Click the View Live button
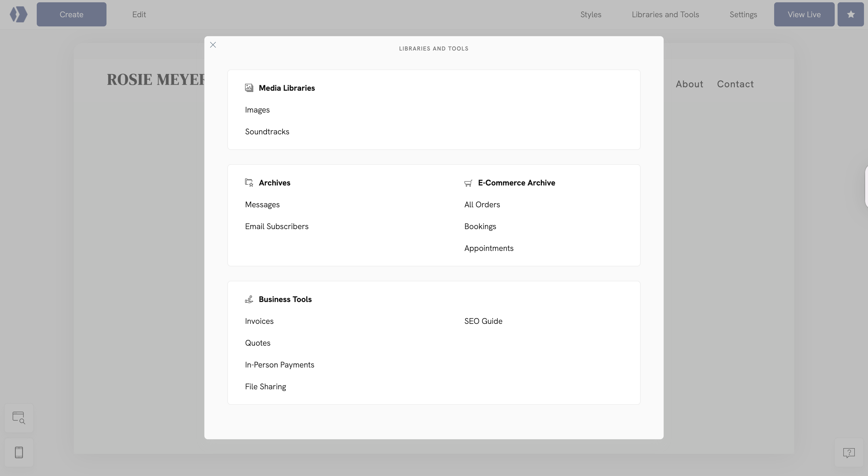This screenshot has height=476, width=868. coord(804,14)
